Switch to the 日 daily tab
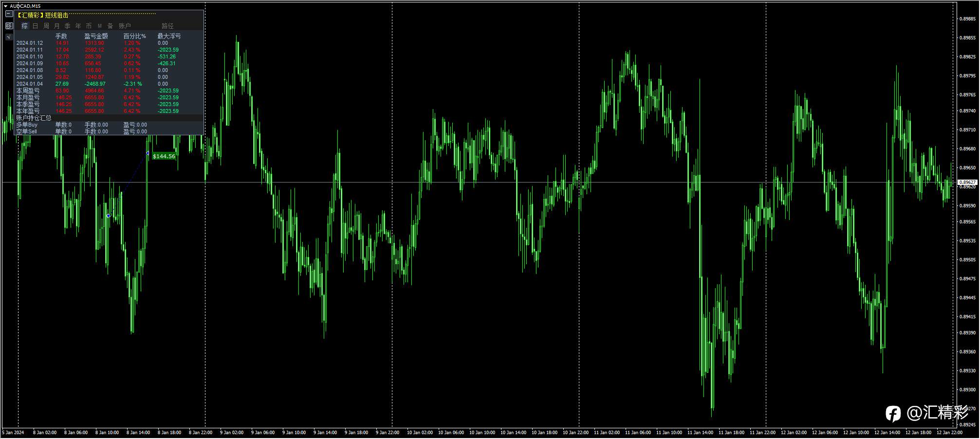The image size is (980, 439). pyautogui.click(x=36, y=26)
